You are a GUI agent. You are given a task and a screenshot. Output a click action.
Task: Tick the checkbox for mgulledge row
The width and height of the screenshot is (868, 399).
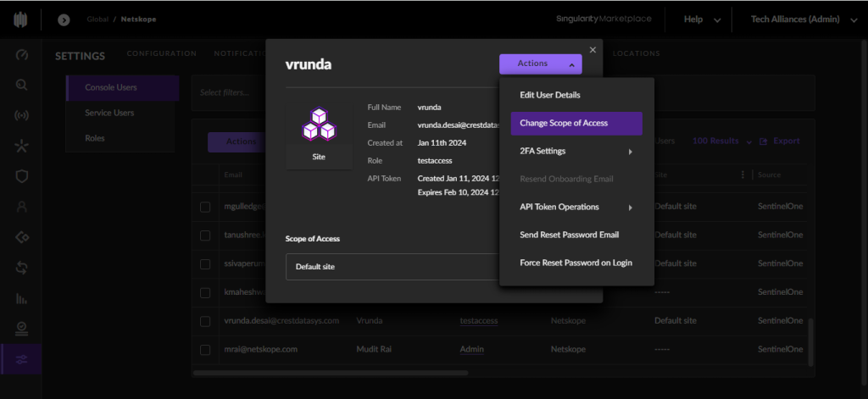pyautogui.click(x=205, y=207)
